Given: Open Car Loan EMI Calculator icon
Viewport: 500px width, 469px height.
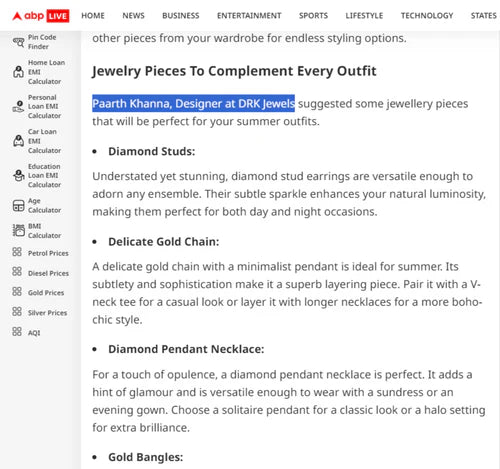Looking at the screenshot, I should coord(18,141).
